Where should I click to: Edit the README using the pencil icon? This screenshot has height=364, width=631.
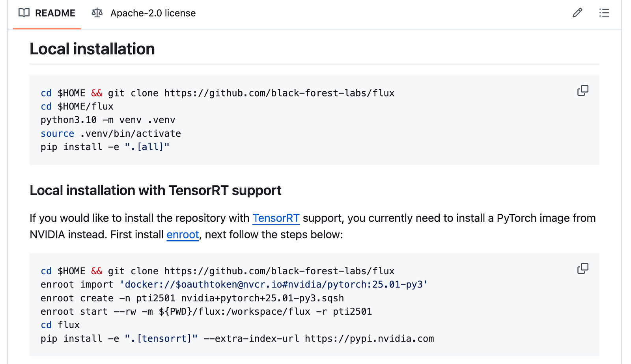click(577, 13)
